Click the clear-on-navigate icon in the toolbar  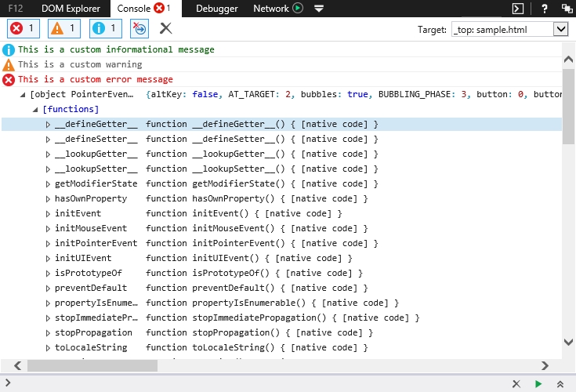tap(139, 28)
